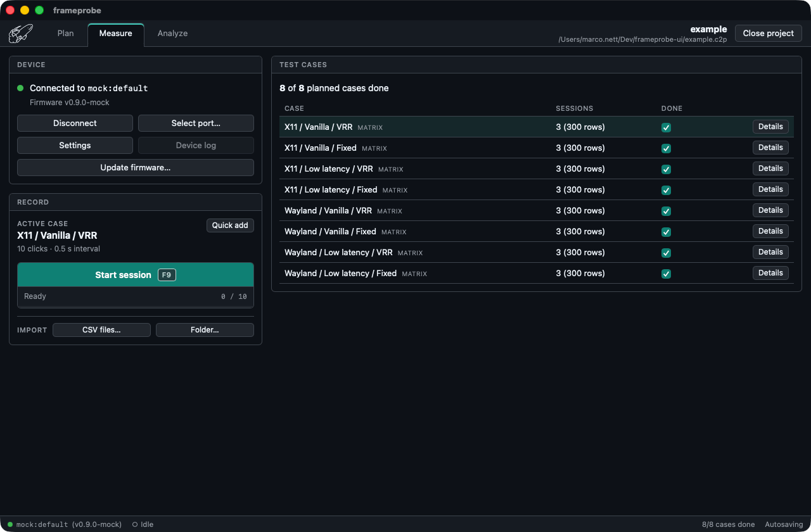Import from Folder...

coord(205,330)
